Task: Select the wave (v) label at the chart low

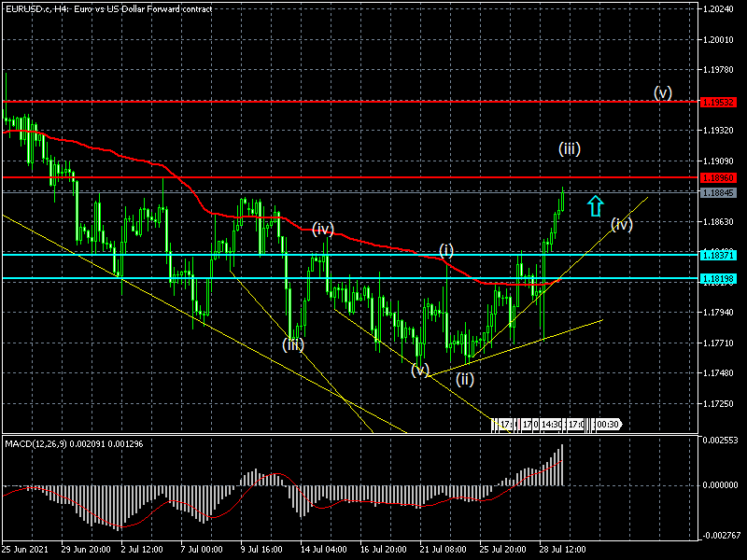Action: tap(420, 371)
